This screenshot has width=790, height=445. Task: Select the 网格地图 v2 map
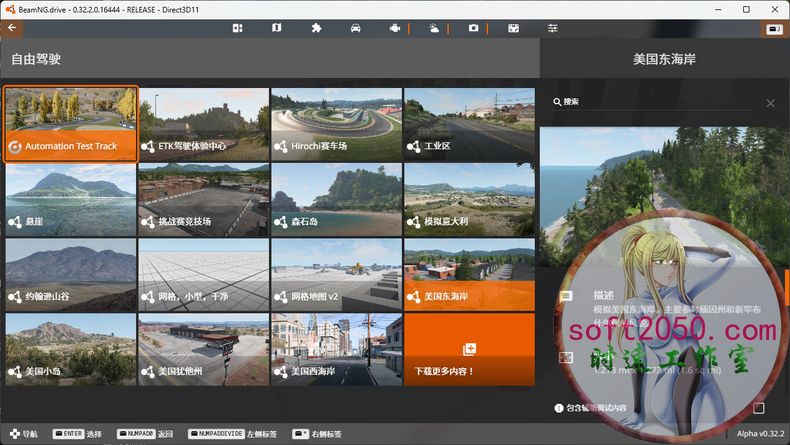point(337,274)
